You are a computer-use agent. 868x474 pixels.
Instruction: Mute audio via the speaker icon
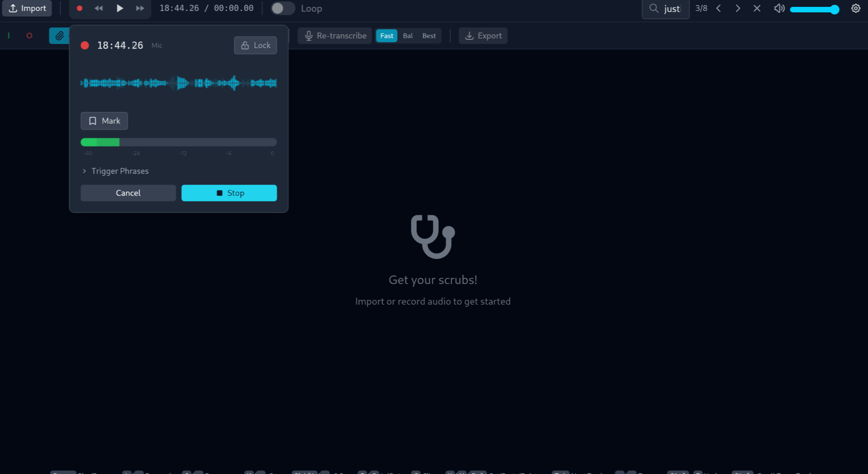coord(779,8)
